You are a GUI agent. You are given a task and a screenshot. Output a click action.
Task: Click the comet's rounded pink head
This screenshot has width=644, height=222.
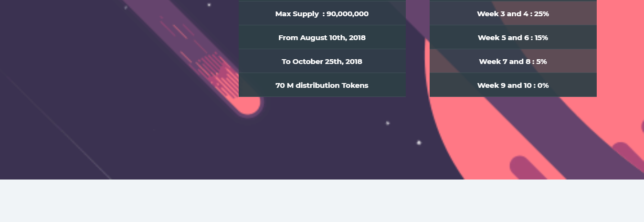tap(248, 104)
